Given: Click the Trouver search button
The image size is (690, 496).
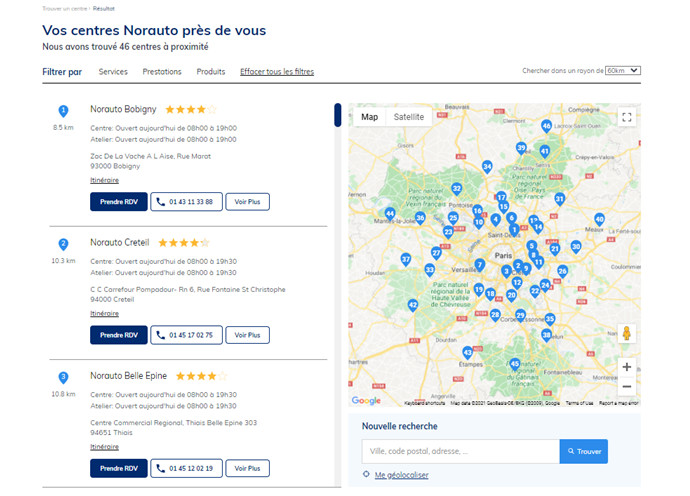Looking at the screenshot, I should click(584, 452).
